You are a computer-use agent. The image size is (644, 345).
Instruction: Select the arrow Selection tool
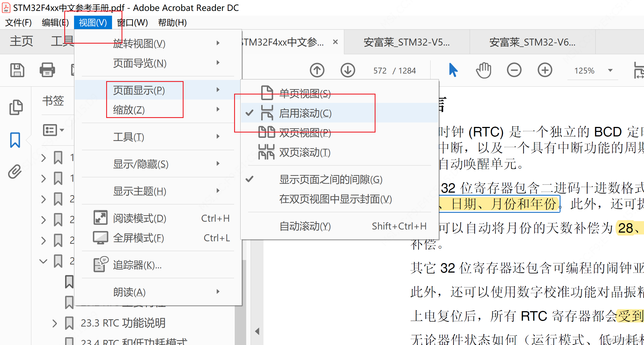pyautogui.click(x=453, y=70)
